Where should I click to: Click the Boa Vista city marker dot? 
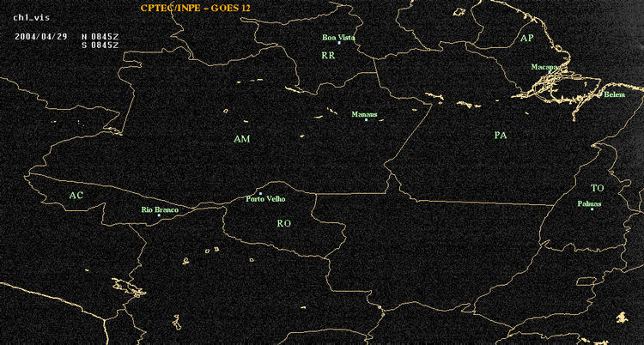[339, 43]
